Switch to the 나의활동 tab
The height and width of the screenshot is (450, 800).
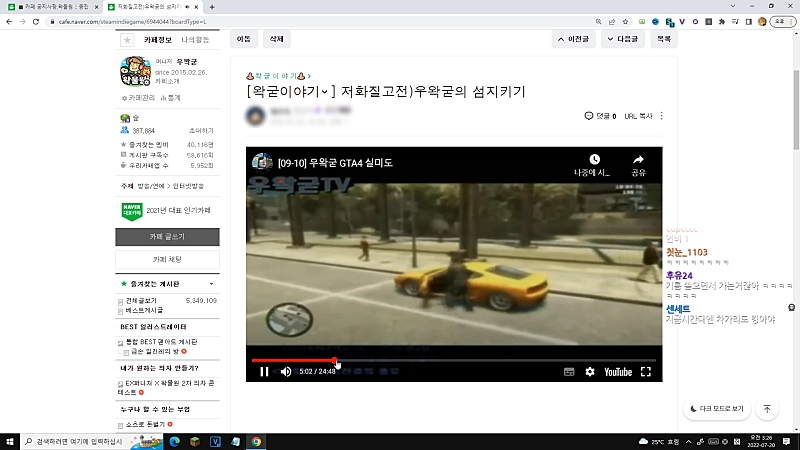[x=195, y=39]
